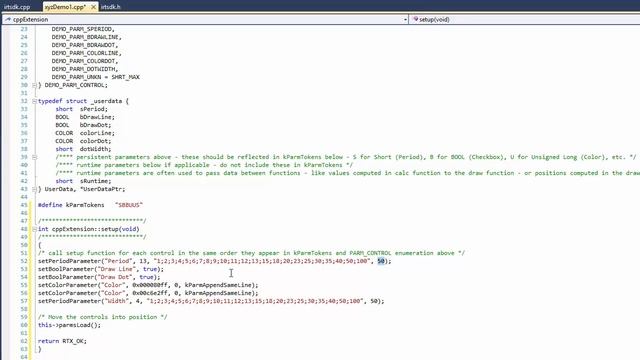Click the scope dropdown arrow next to cppExtension
This screenshot has height=360, width=640.
[405, 20]
